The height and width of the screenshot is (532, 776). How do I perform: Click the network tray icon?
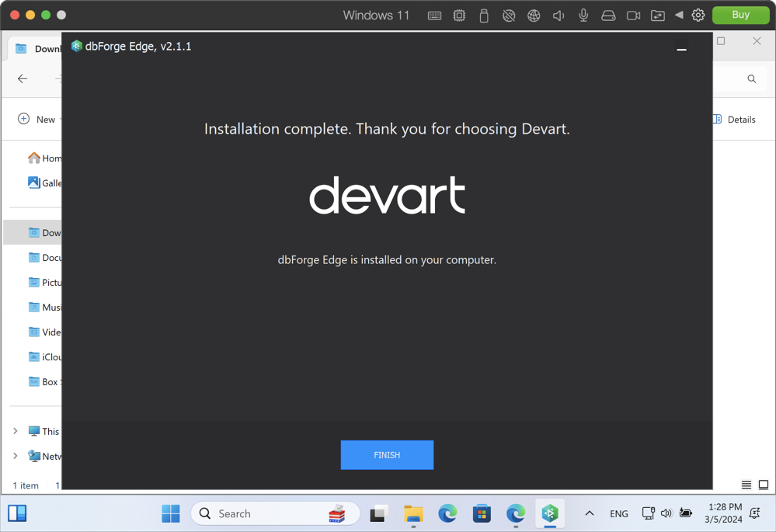point(649,513)
